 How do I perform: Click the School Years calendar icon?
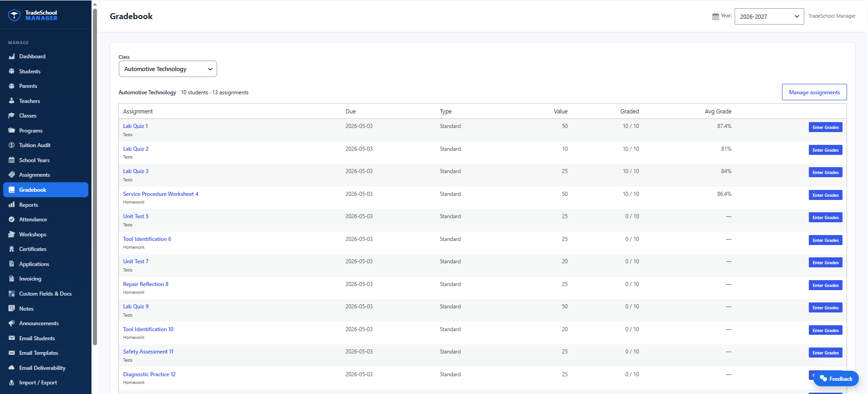tap(12, 160)
